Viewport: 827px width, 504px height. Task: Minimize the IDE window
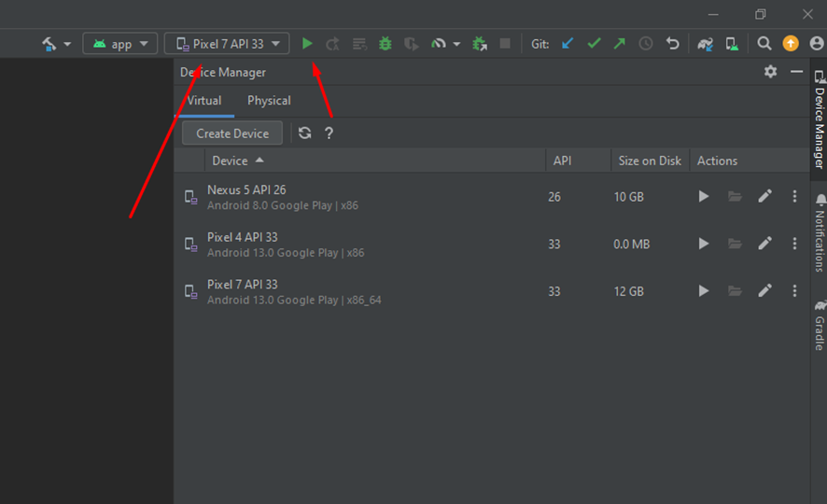click(x=713, y=14)
